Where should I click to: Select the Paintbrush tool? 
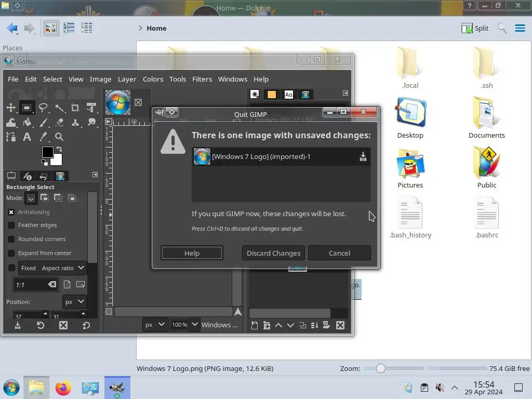click(x=43, y=123)
